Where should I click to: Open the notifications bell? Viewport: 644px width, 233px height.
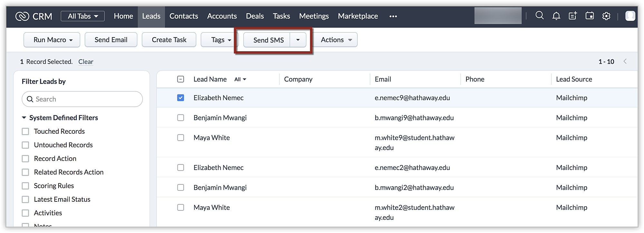point(556,16)
